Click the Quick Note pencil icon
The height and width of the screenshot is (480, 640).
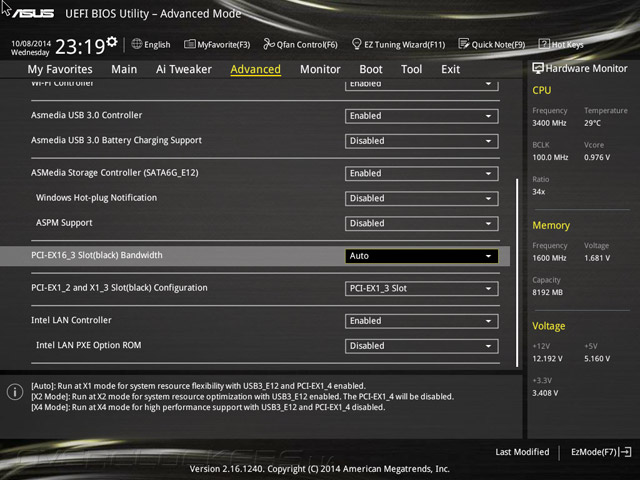pos(464,44)
